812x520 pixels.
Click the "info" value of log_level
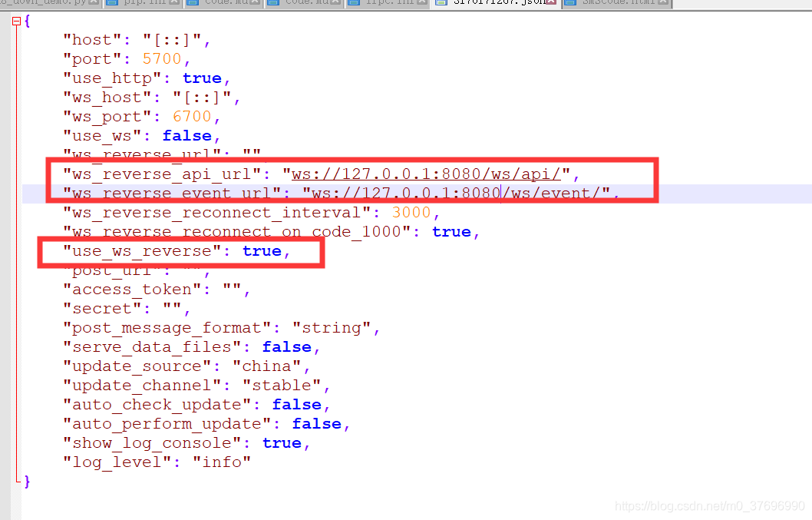click(222, 462)
